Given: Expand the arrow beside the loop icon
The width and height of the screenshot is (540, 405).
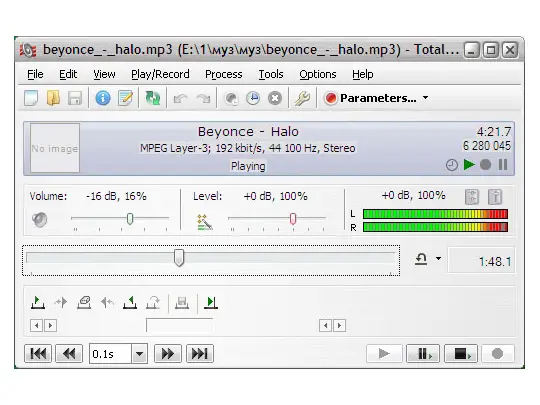Looking at the screenshot, I should (x=438, y=258).
